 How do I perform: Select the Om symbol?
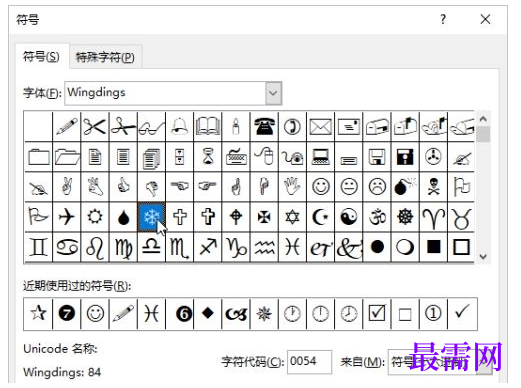[377, 217]
